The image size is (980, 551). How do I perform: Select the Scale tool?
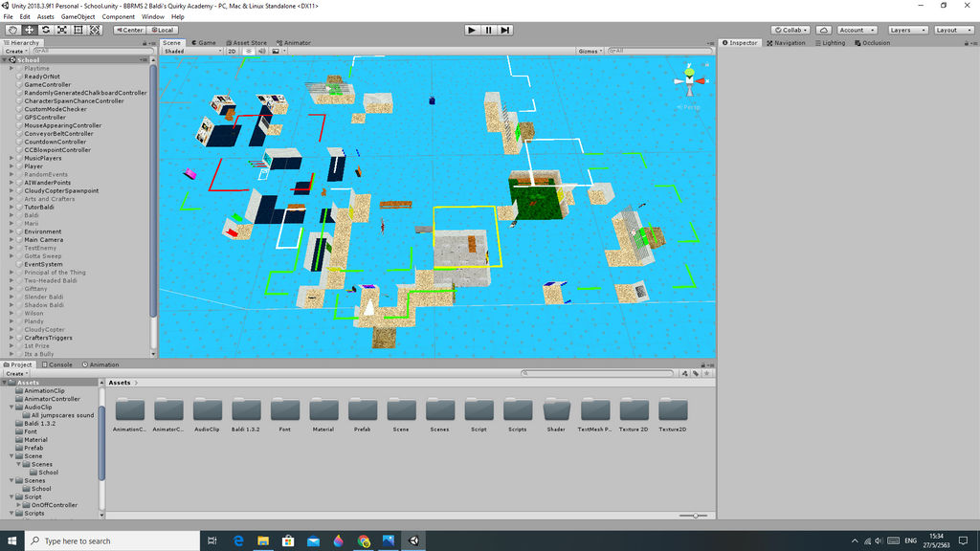(x=62, y=30)
